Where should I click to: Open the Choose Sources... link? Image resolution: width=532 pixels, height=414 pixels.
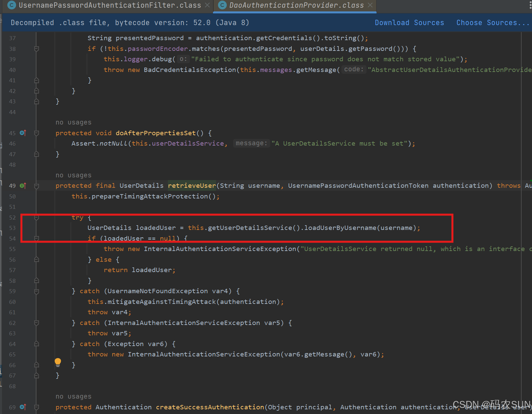pos(493,23)
